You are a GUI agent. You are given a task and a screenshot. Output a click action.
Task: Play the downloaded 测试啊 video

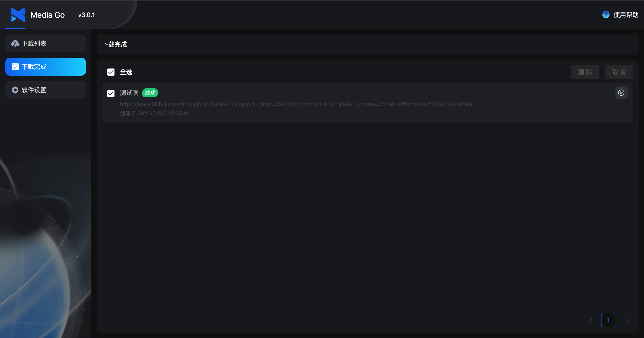[621, 93]
